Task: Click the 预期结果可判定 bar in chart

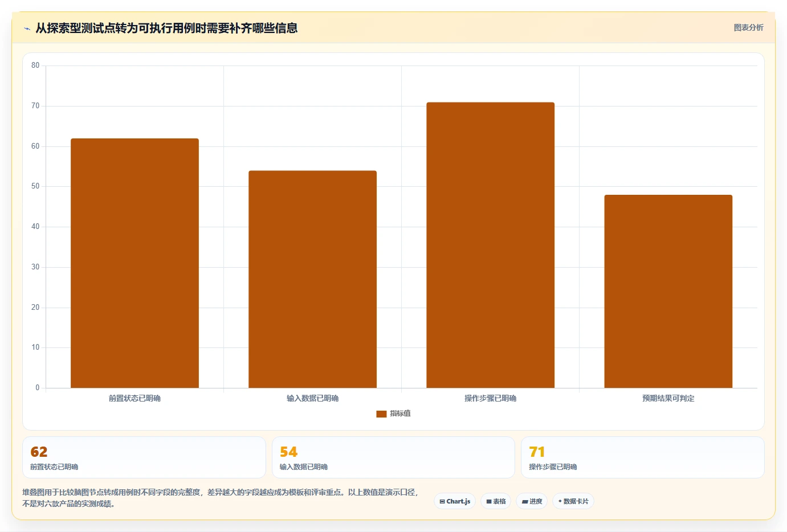Action: (668, 292)
